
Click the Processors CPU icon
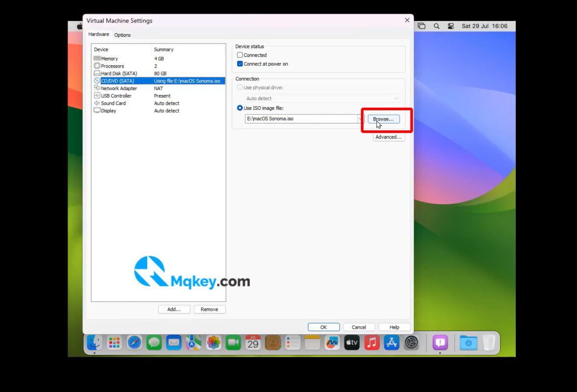click(97, 66)
